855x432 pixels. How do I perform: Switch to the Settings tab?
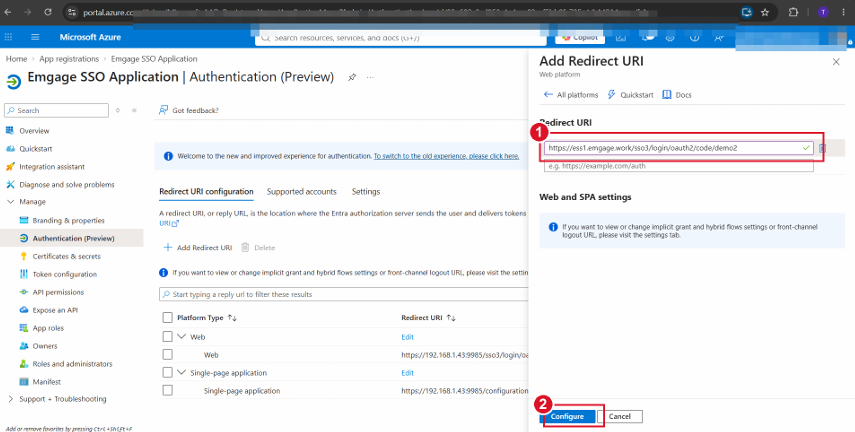point(366,192)
